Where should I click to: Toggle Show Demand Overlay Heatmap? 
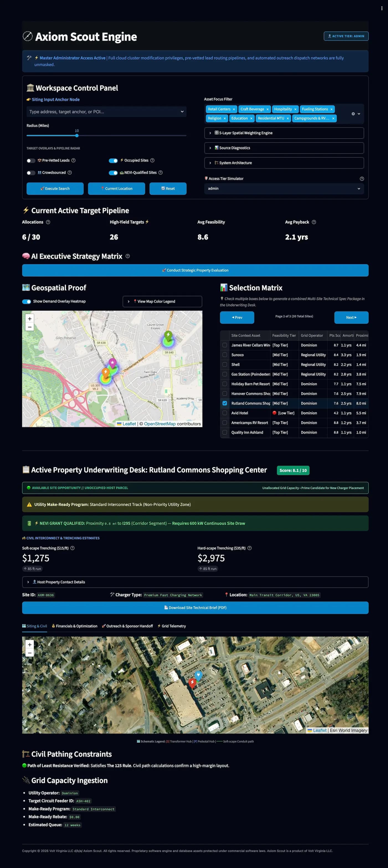(x=27, y=302)
